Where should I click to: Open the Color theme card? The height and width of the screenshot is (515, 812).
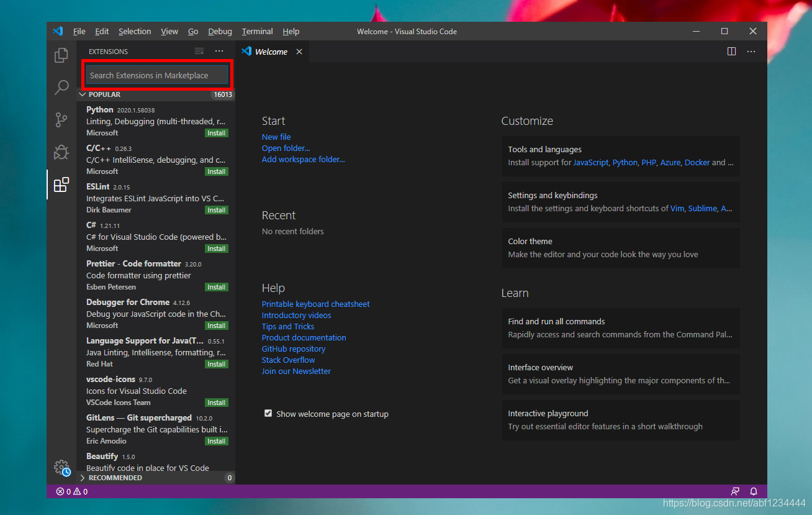(x=621, y=248)
